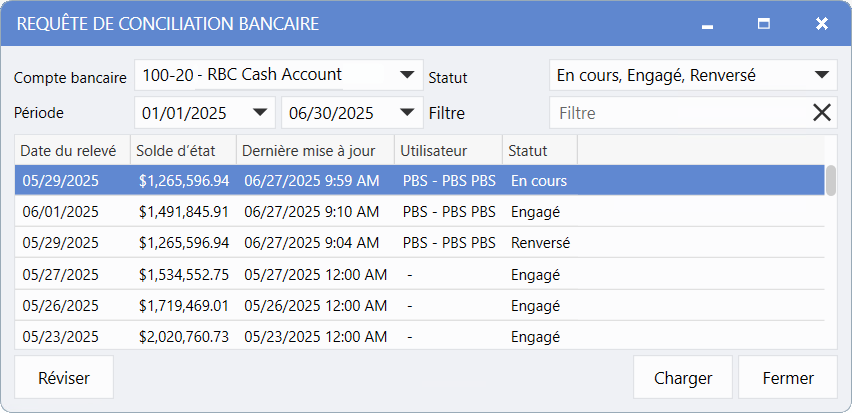
Task: Close the dialog with the title bar X
Action: (x=821, y=24)
